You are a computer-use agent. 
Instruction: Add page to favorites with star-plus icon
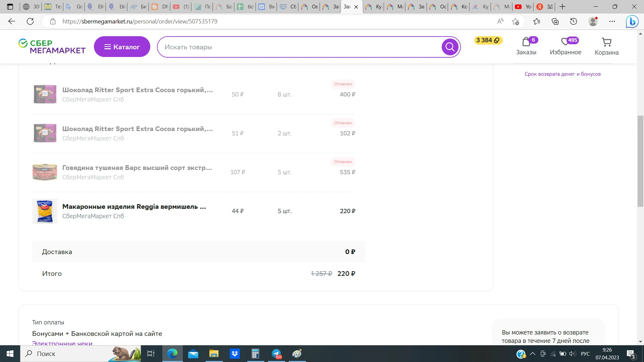tap(516, 21)
